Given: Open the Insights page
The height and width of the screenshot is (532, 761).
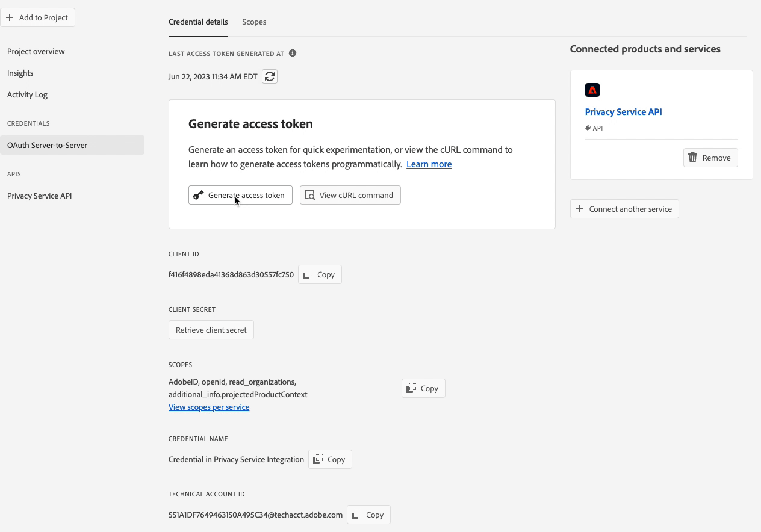Looking at the screenshot, I should coord(20,73).
